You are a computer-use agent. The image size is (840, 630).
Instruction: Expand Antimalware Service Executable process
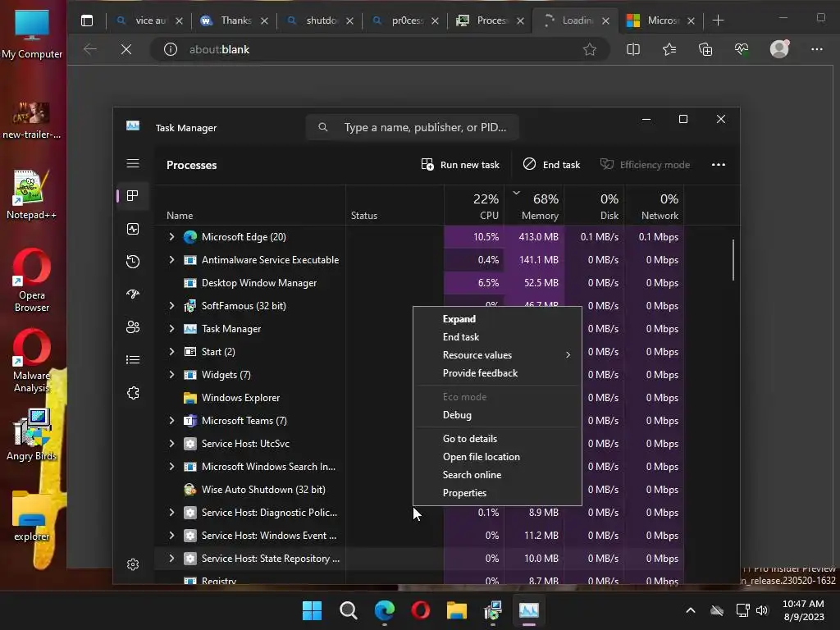pyautogui.click(x=171, y=259)
